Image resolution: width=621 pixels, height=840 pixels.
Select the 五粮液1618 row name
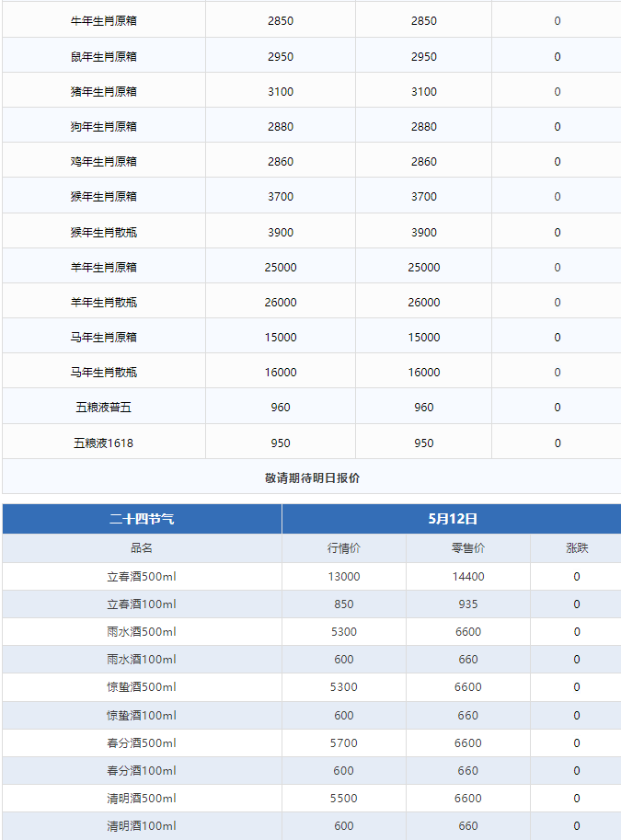(103, 443)
